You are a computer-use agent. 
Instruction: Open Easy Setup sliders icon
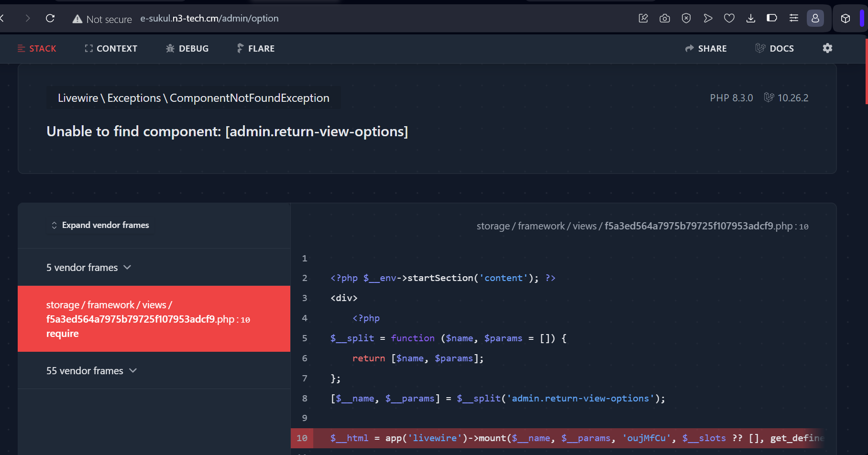click(793, 19)
